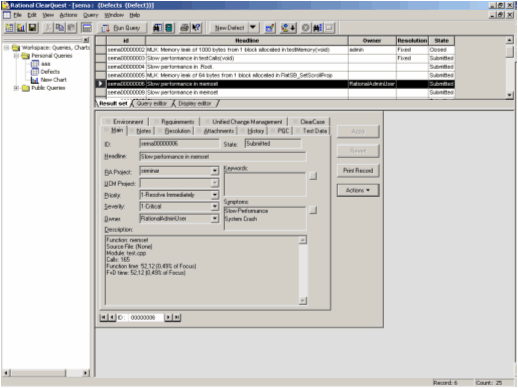Go to the previous record

(112, 317)
